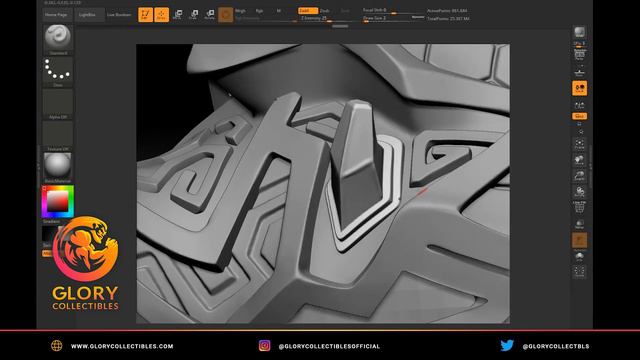
Task: Select the black secondary color swatch
Action: coord(48,233)
